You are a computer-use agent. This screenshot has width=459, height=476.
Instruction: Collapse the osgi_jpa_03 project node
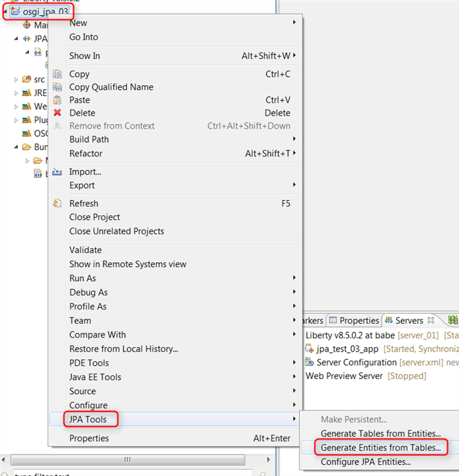click(6, 12)
